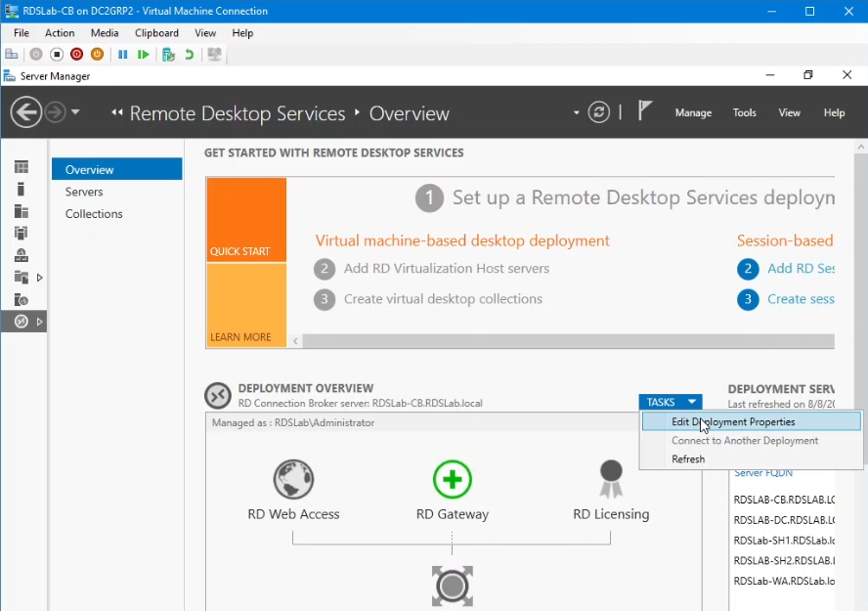Click the QUICK START tile
Screen dimensions: 868x611
[x=246, y=220]
